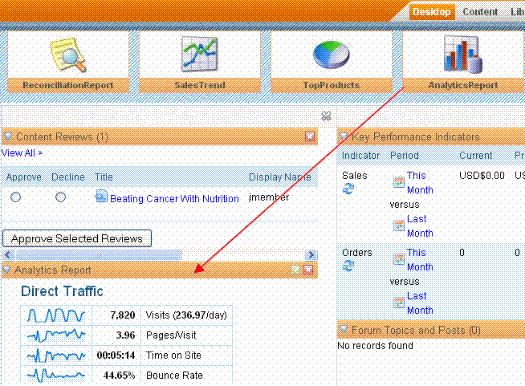Click the SalesTrend label

(200, 85)
